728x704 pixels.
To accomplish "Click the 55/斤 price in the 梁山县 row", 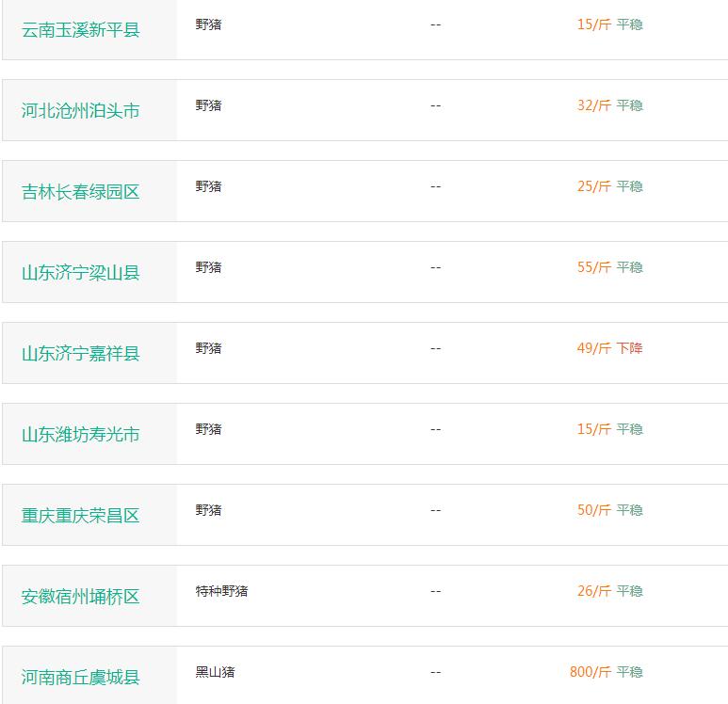I will 594,267.
